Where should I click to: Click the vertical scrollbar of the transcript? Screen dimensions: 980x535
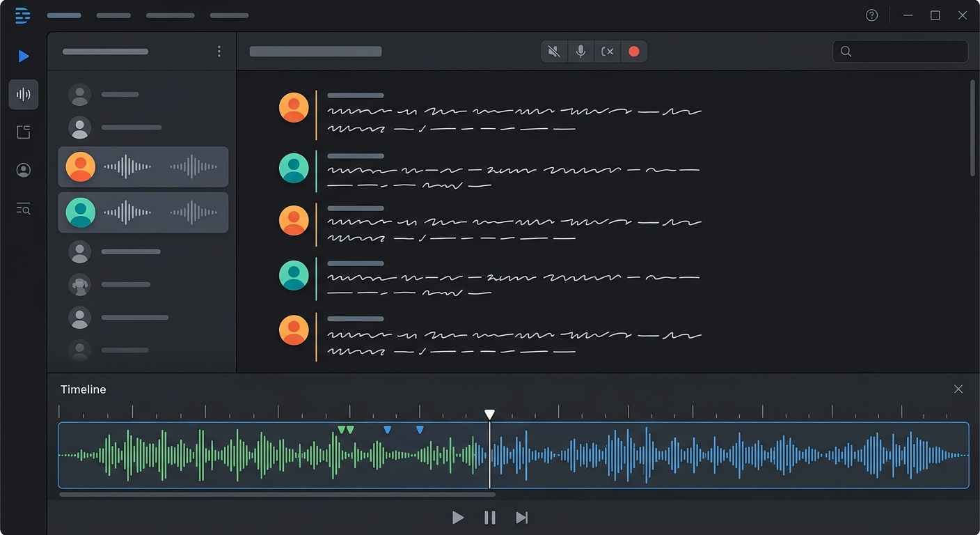(x=972, y=129)
